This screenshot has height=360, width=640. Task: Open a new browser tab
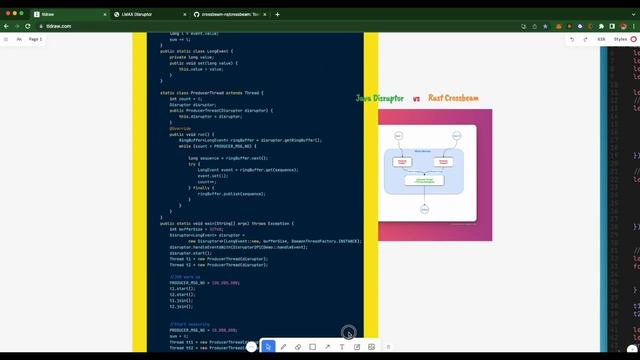(278, 14)
